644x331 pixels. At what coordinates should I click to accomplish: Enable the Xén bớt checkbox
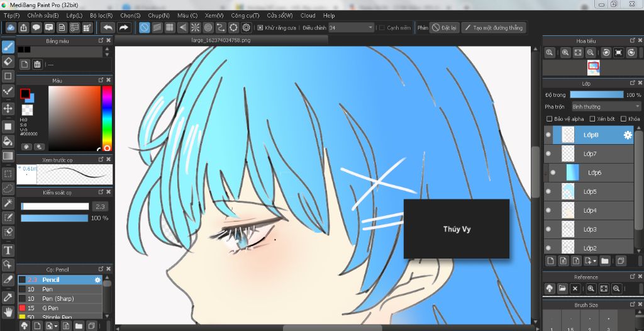(x=592, y=119)
